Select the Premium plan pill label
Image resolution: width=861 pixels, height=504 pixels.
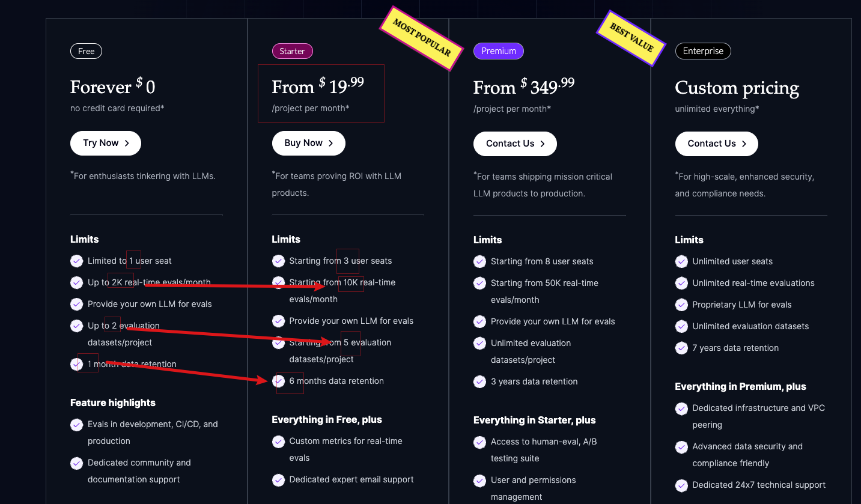pyautogui.click(x=499, y=51)
